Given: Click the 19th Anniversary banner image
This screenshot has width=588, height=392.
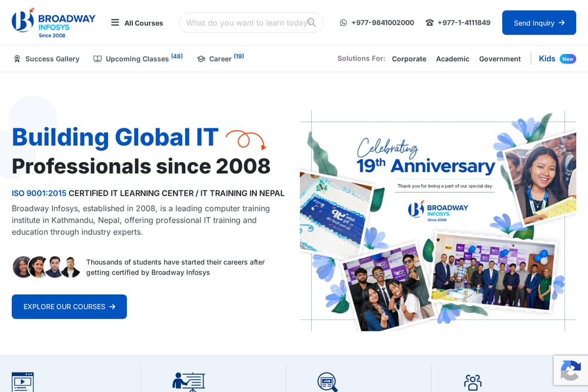Looking at the screenshot, I should (x=437, y=221).
